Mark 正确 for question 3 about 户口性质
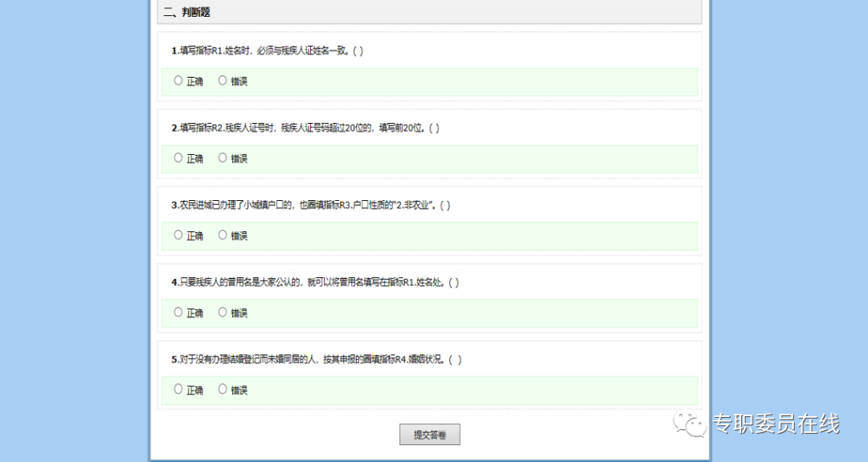The image size is (868, 462). coord(178,235)
